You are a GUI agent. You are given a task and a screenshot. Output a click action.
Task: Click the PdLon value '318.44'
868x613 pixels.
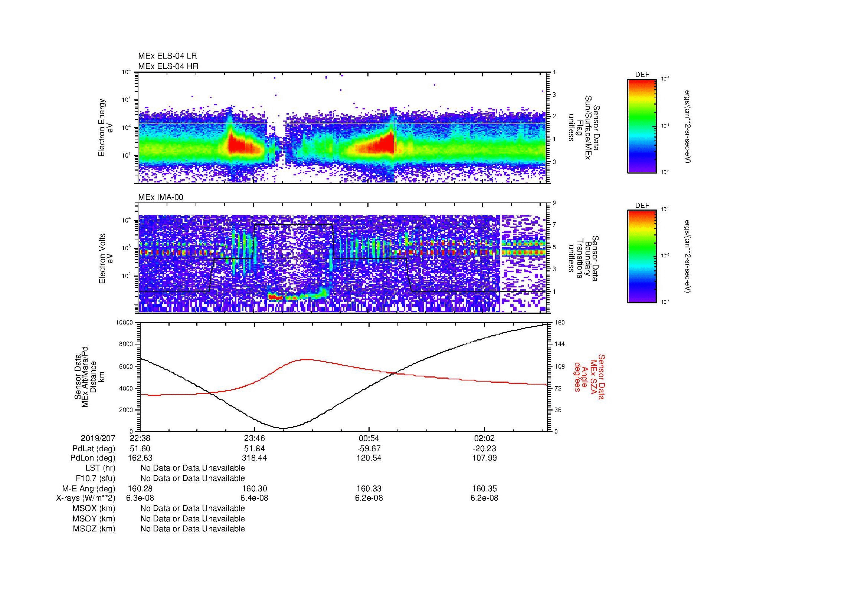tap(255, 458)
